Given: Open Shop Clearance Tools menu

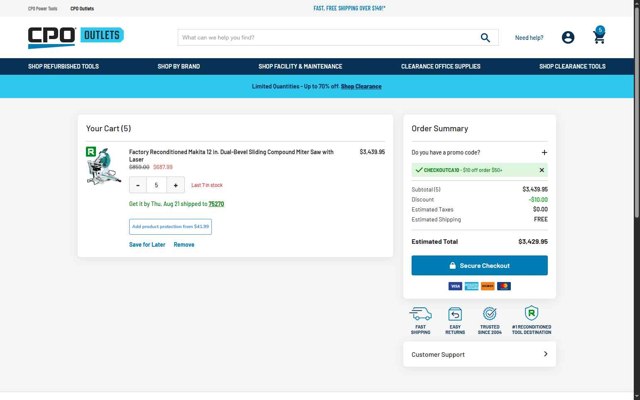Looking at the screenshot, I should [x=572, y=67].
